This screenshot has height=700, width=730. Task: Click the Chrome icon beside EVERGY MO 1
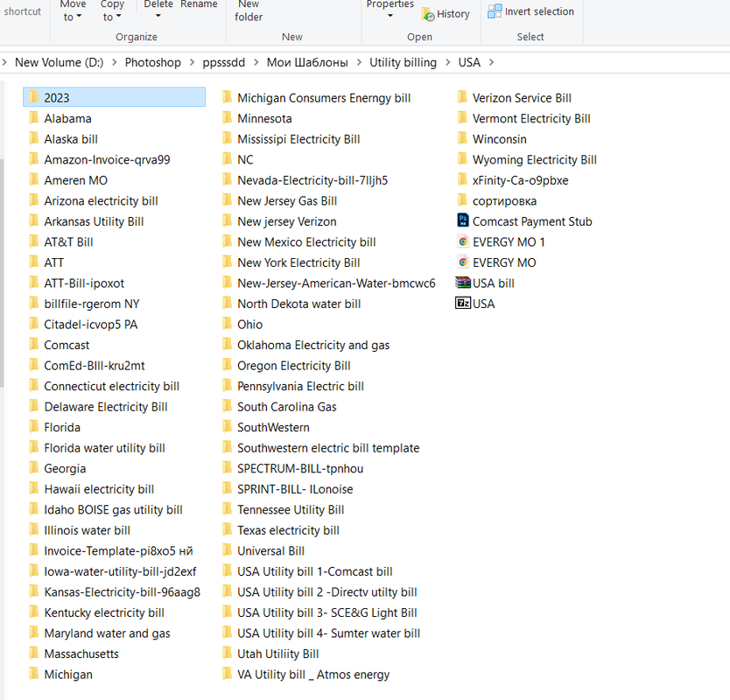(x=463, y=241)
